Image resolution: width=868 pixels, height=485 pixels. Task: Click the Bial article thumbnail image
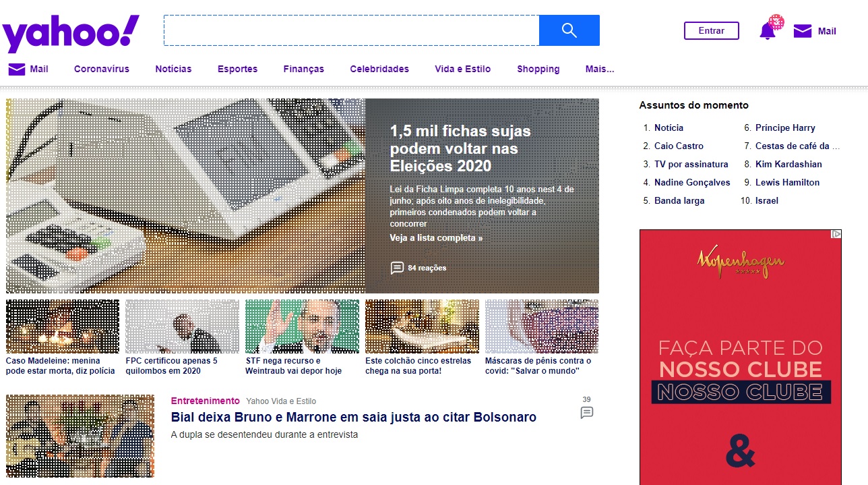click(x=80, y=436)
